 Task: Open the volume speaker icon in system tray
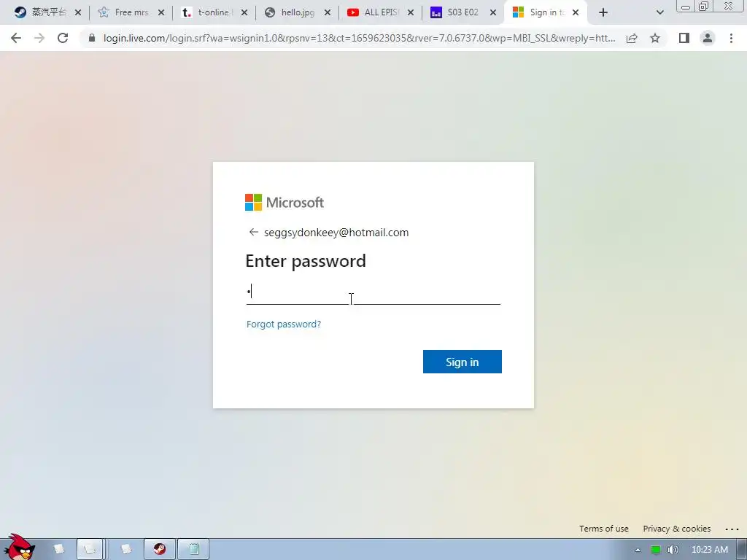coord(673,550)
